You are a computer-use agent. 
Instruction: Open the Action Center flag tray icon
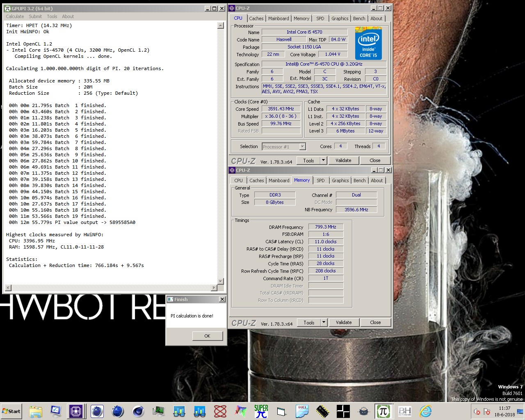[x=487, y=411]
